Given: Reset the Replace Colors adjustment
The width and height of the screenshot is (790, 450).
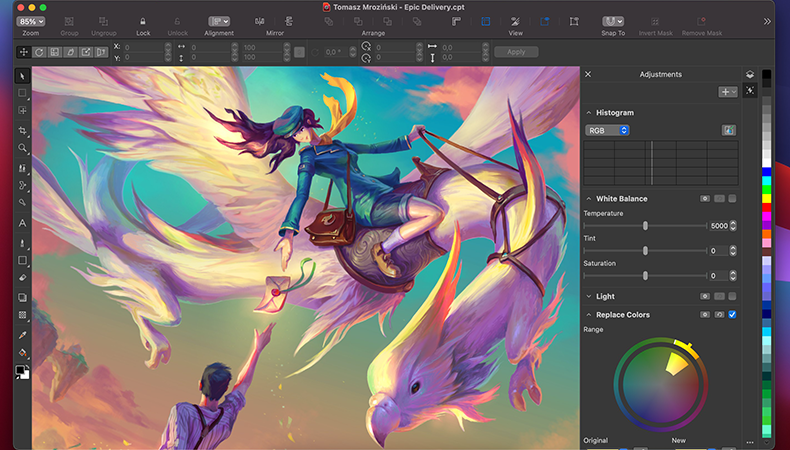Looking at the screenshot, I should pyautogui.click(x=719, y=314).
